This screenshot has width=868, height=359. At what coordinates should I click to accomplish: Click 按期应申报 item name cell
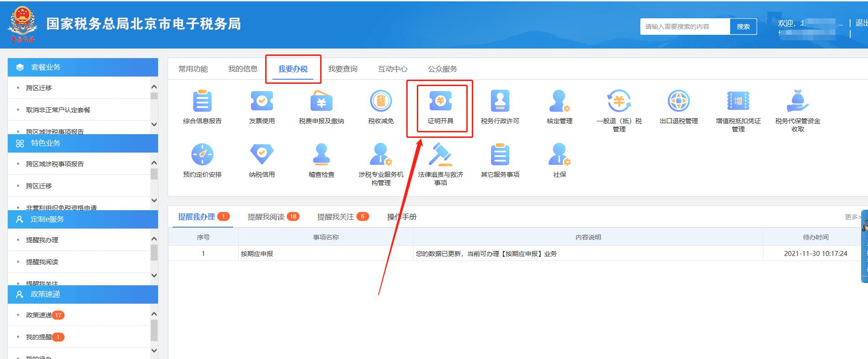point(326,254)
